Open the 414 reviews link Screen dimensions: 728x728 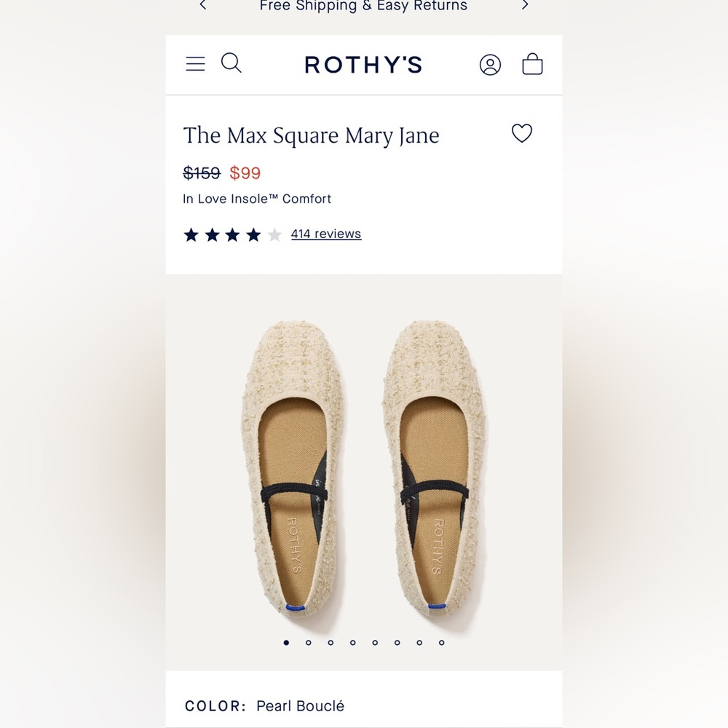click(325, 234)
